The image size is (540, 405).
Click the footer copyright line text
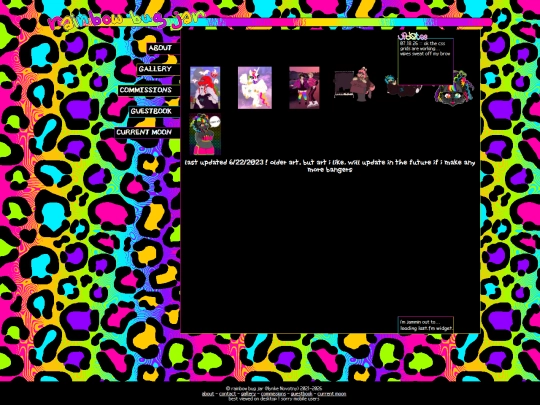(x=274, y=388)
